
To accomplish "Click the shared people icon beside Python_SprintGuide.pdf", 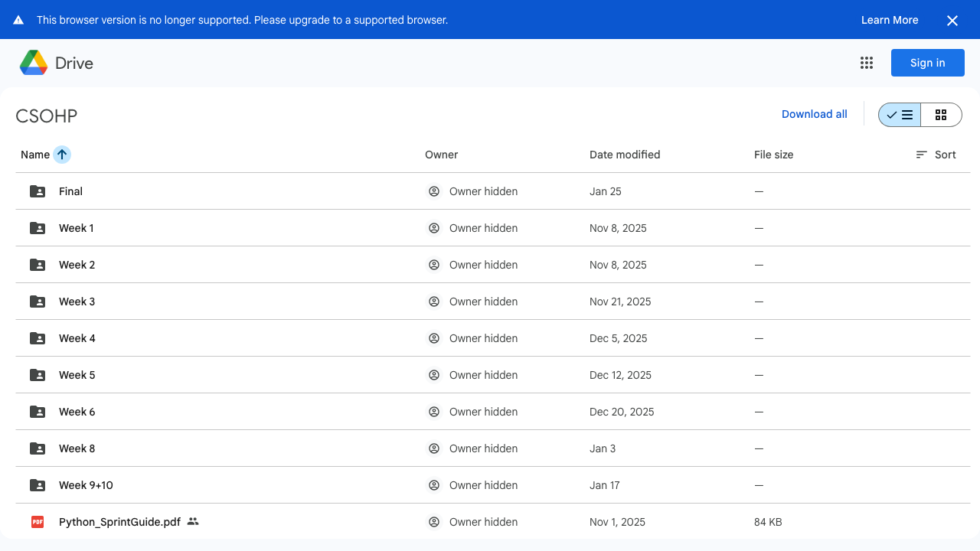I will click(x=193, y=521).
